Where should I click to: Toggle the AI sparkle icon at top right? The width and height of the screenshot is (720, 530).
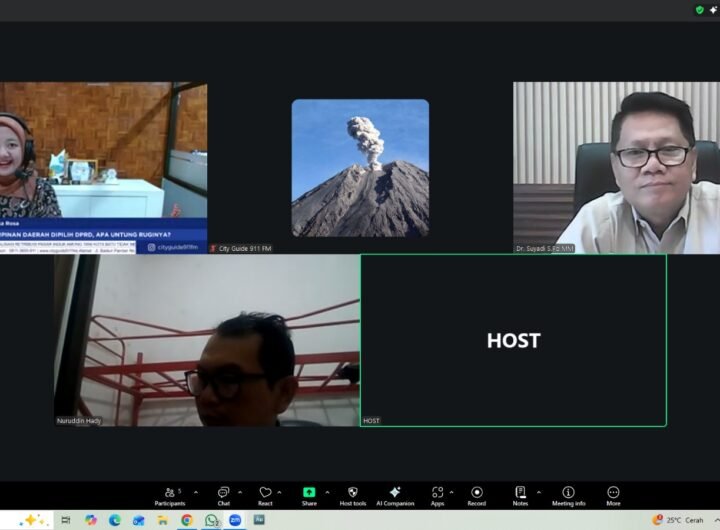tap(714, 10)
